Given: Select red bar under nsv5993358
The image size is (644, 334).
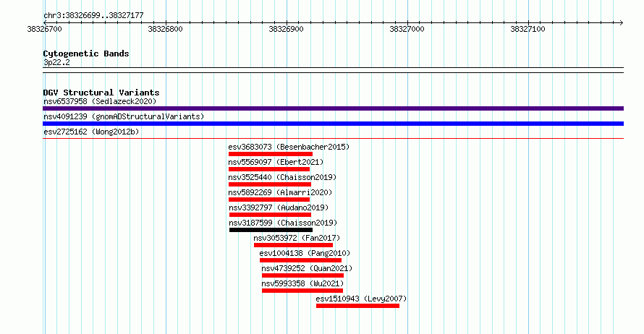Looking at the screenshot, I should [302, 291].
